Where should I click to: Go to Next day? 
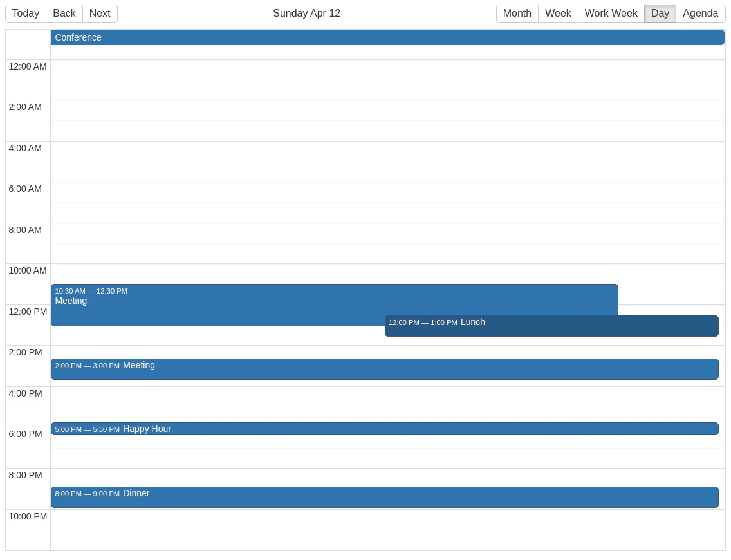click(x=100, y=13)
